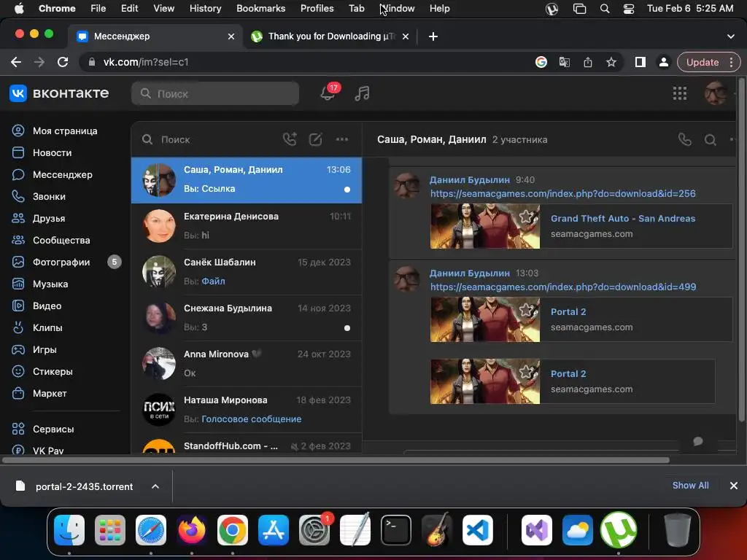The height and width of the screenshot is (560, 747).
Task: Close the downloads bar
Action: (x=734, y=485)
